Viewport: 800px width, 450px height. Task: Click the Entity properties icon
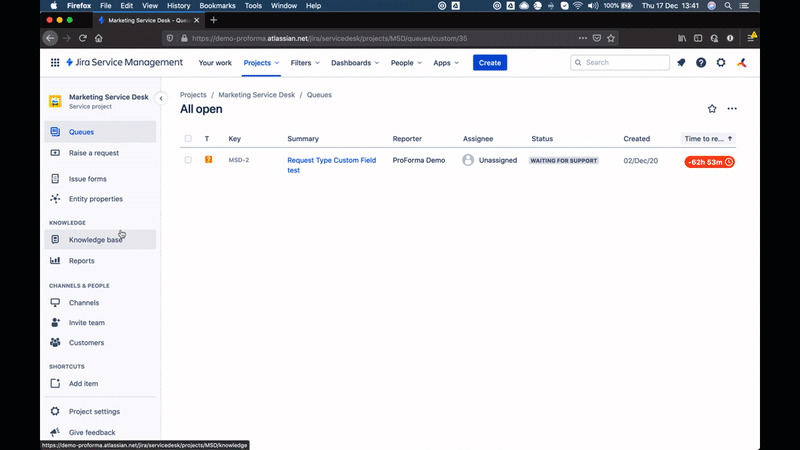(x=55, y=198)
